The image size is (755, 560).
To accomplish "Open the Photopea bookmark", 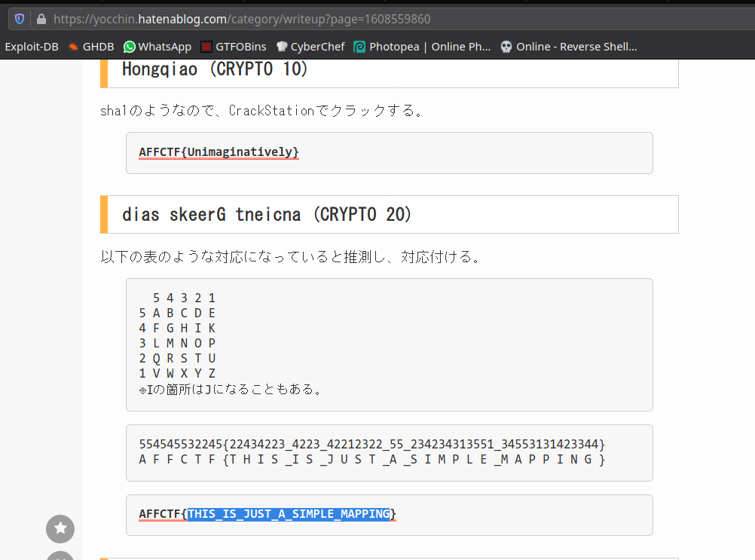I will click(422, 47).
